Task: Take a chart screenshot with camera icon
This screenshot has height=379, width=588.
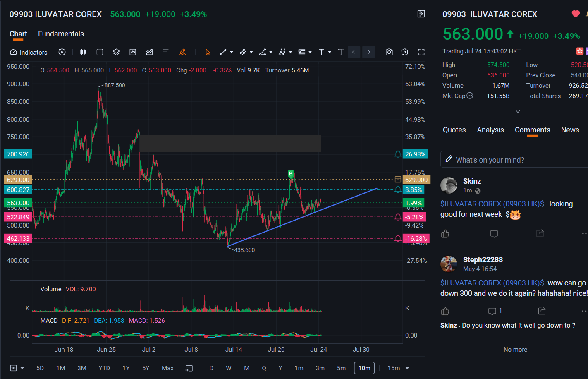Action: [x=389, y=52]
